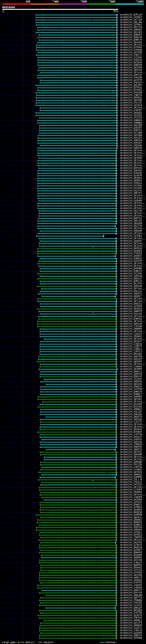Click the green alignment bar for B8YE08

pyautogui.click(x=78, y=249)
